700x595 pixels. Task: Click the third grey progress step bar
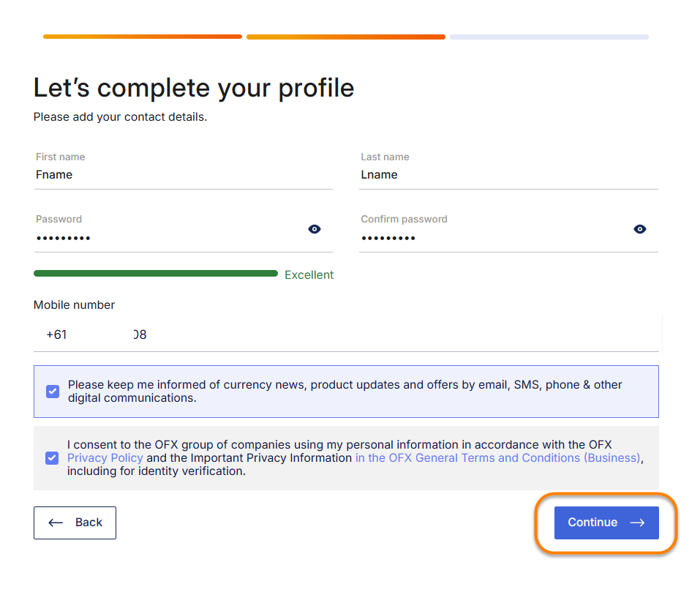(x=549, y=37)
